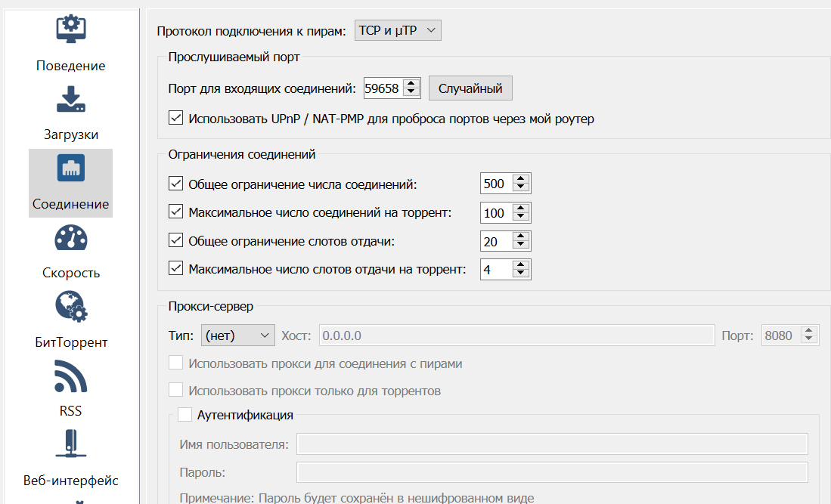Enable the Аутентификация checkbox
Image resolution: width=831 pixels, height=504 pixels.
(x=184, y=414)
